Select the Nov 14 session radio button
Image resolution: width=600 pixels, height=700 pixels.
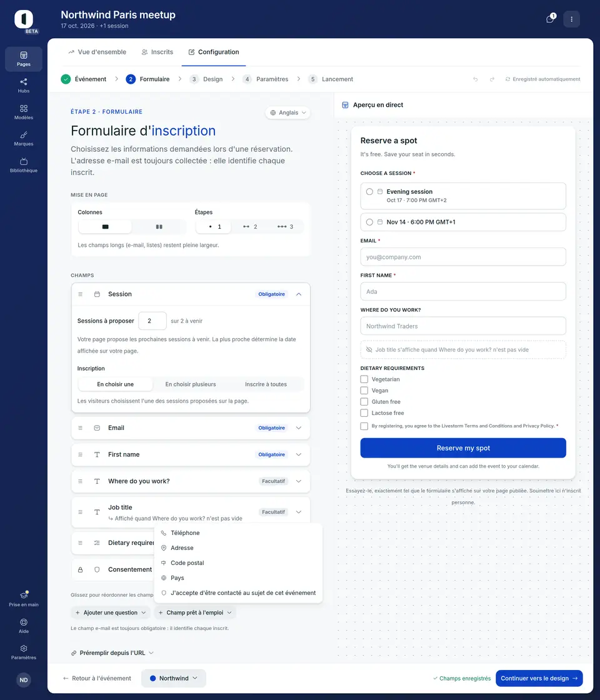[x=369, y=222]
